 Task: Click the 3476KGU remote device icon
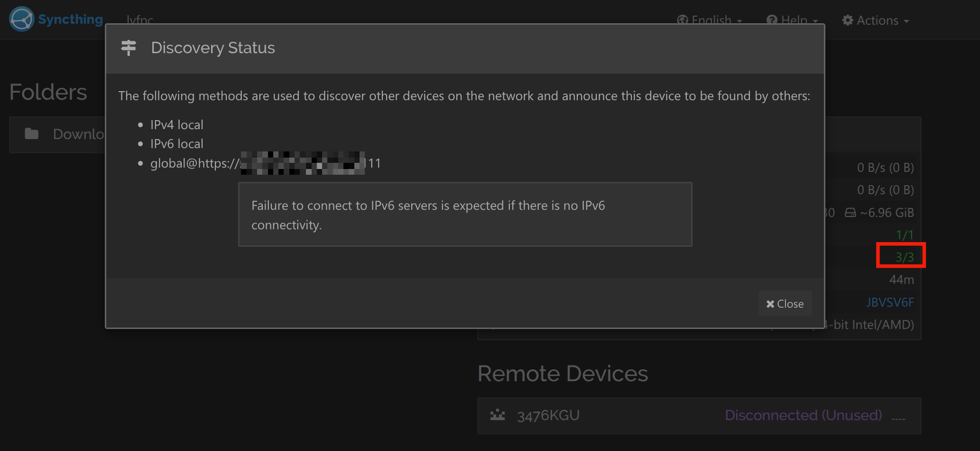(497, 415)
